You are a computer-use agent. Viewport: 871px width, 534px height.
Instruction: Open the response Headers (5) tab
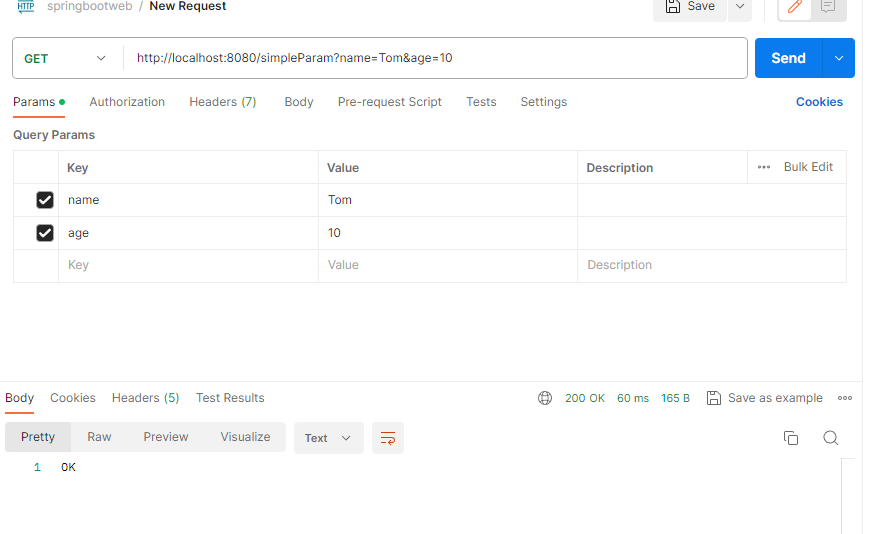(146, 398)
